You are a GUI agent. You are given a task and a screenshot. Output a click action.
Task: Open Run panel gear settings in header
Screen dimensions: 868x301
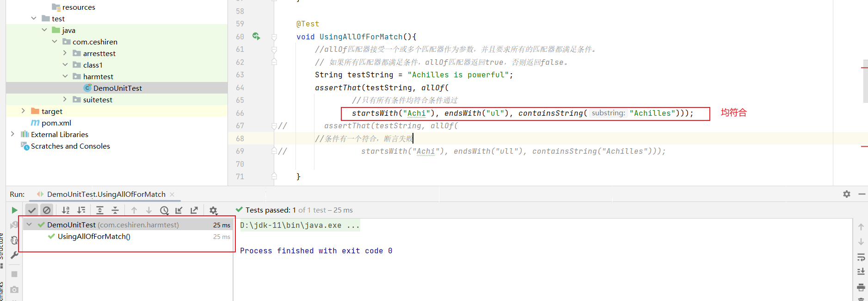click(846, 194)
